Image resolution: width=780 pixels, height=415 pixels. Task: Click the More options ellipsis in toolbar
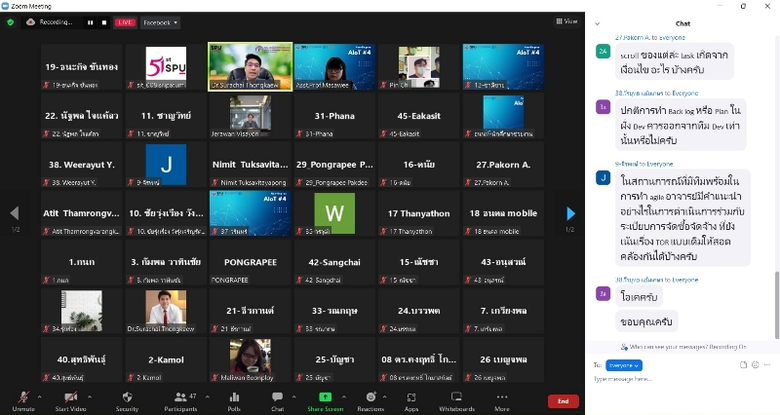tap(502, 397)
